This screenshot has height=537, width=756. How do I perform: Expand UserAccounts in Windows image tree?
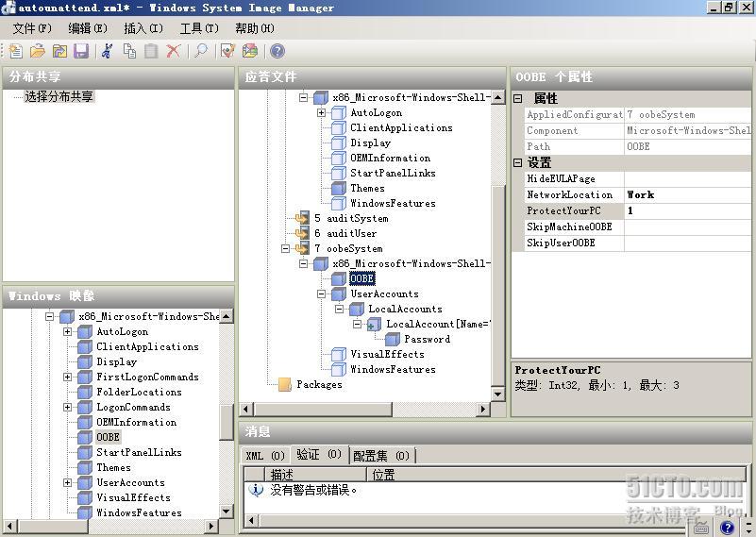[68, 482]
